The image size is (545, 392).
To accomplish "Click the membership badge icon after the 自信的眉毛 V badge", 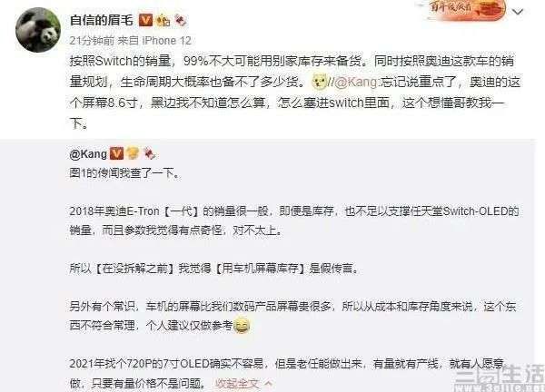I will click(x=163, y=21).
